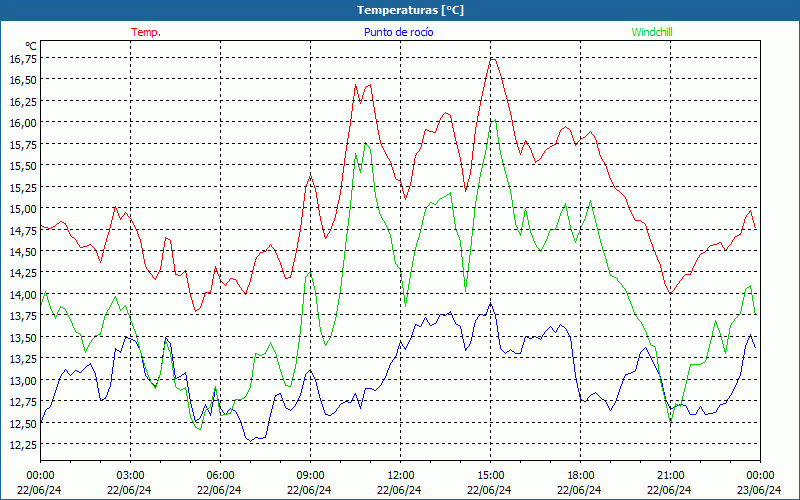Screen dimensions: 800x500
Task: Click the 06:00 time axis label
Action: click(x=220, y=476)
